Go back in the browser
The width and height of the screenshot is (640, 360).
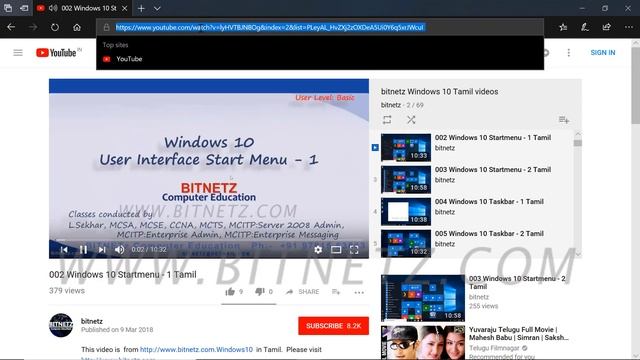coord(11,27)
